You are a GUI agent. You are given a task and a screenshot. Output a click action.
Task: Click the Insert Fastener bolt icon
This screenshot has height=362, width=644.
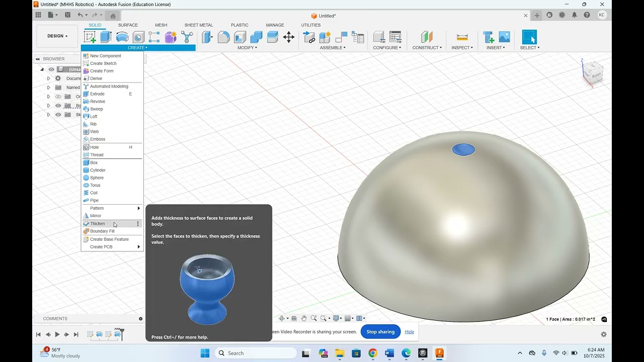[488, 37]
